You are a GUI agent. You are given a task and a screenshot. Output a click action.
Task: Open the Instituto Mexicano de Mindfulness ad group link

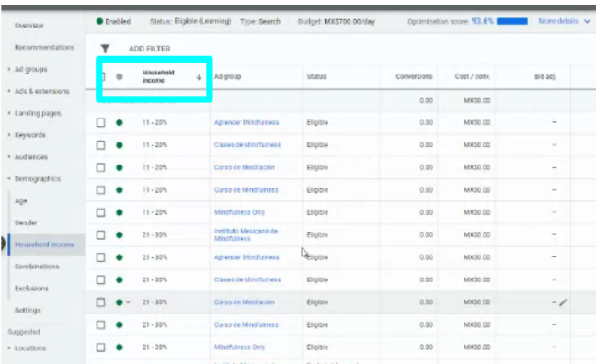coord(246,234)
